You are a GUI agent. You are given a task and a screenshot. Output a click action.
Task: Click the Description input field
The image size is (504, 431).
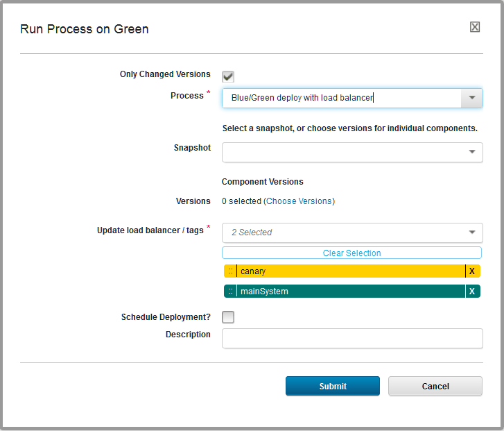(x=352, y=338)
